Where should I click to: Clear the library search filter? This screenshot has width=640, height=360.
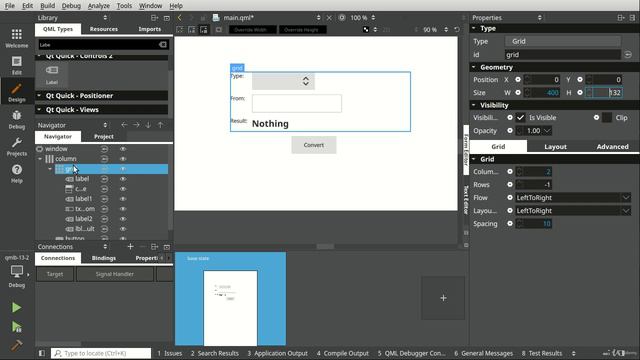[162, 44]
